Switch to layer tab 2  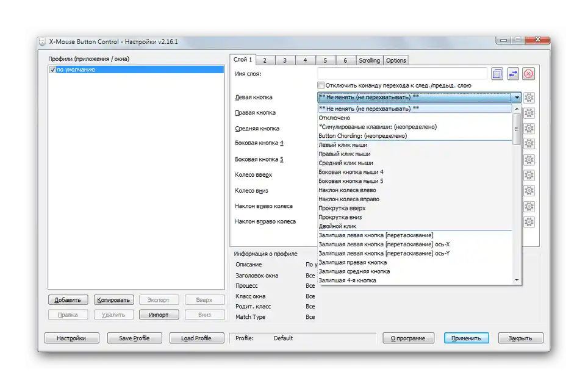tap(265, 60)
